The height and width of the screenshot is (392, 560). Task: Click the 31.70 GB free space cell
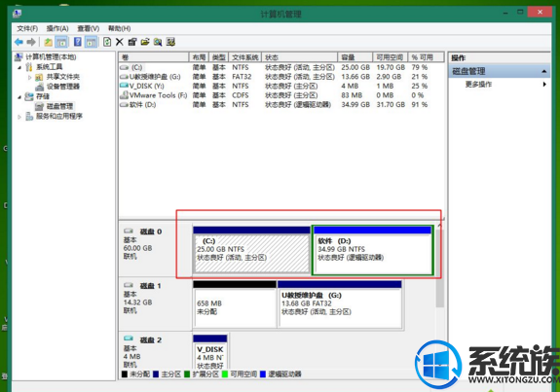click(391, 104)
